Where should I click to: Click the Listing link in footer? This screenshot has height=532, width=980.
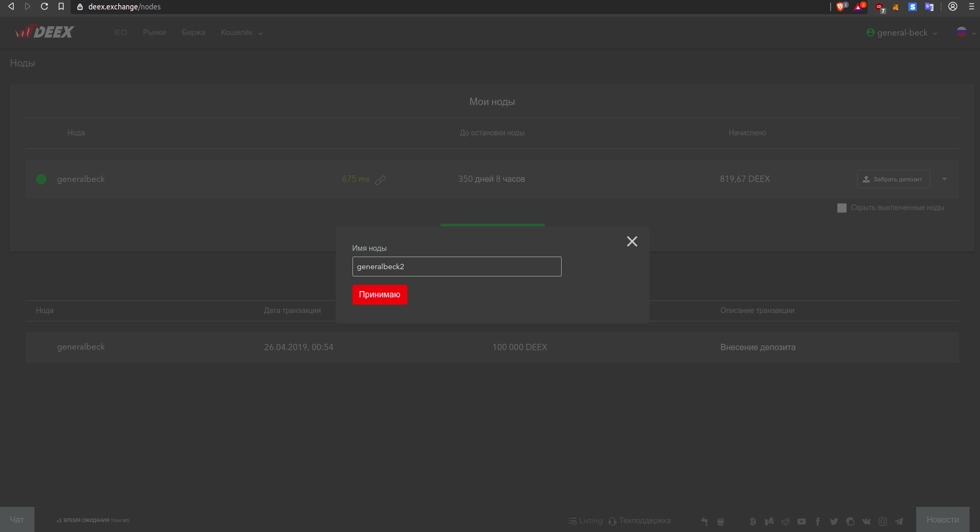(x=585, y=521)
